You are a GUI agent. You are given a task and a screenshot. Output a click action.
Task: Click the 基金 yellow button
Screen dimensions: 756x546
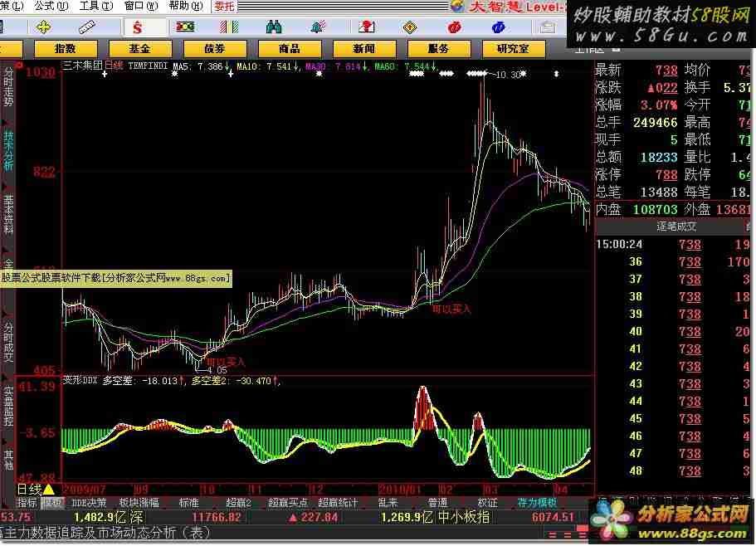139,49
